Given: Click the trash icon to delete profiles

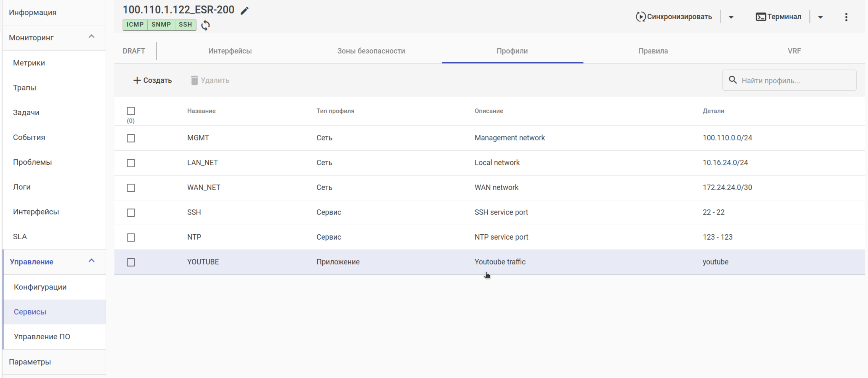Looking at the screenshot, I should (x=194, y=81).
